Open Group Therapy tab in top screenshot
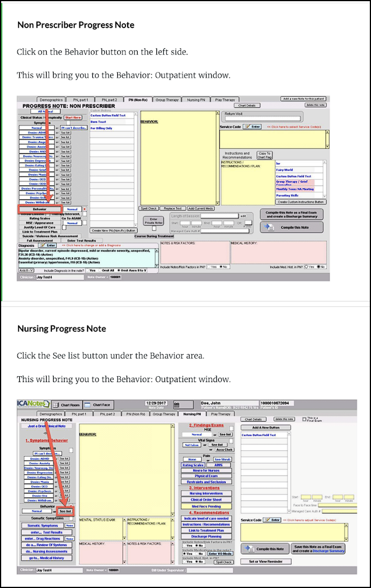 167,100
